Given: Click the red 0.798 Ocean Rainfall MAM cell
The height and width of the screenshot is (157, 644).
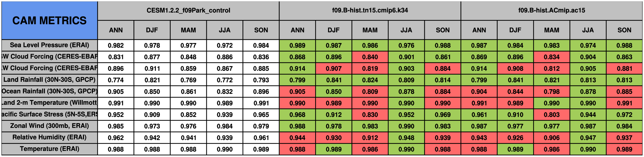Looking at the screenshot, I should (x=551, y=91).
